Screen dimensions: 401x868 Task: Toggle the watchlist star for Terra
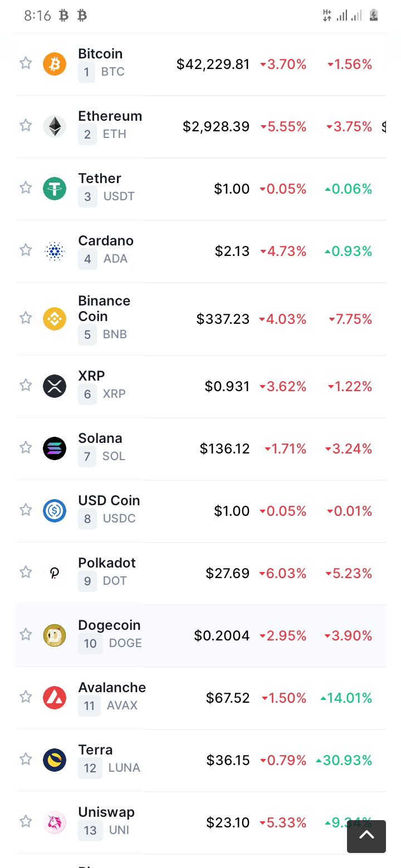tap(26, 759)
